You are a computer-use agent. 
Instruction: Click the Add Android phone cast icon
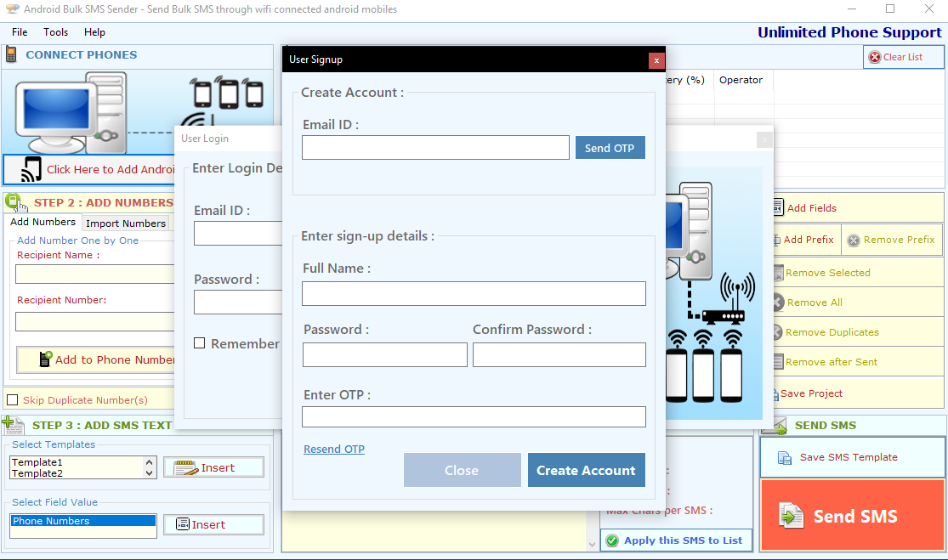(x=31, y=169)
